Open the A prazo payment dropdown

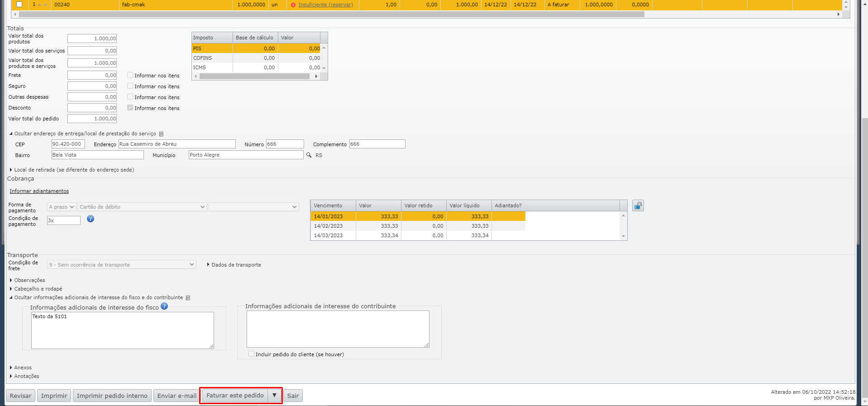(x=62, y=207)
